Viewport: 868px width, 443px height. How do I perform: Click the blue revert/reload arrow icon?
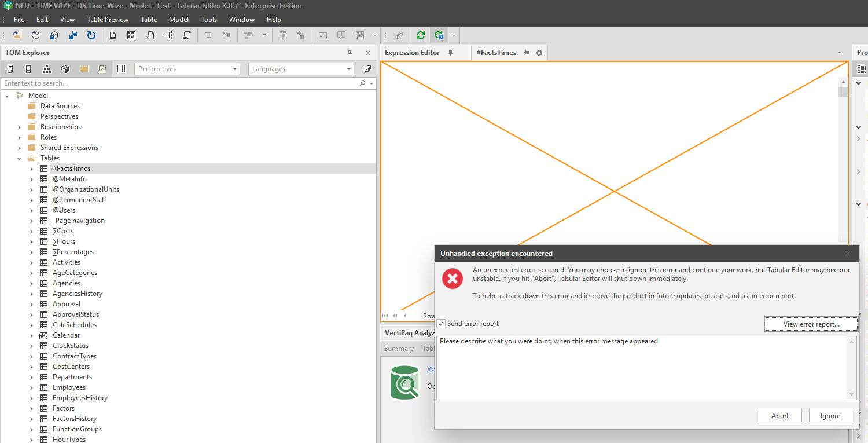(91, 35)
